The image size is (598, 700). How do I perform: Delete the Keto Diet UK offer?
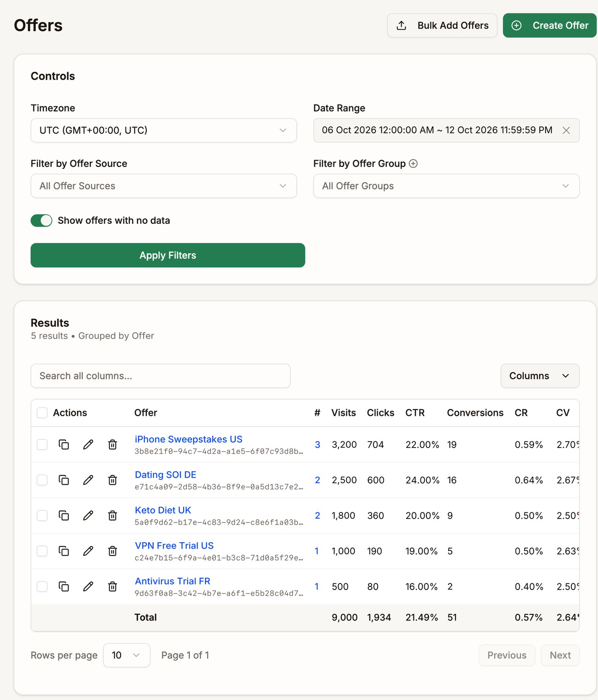112,515
